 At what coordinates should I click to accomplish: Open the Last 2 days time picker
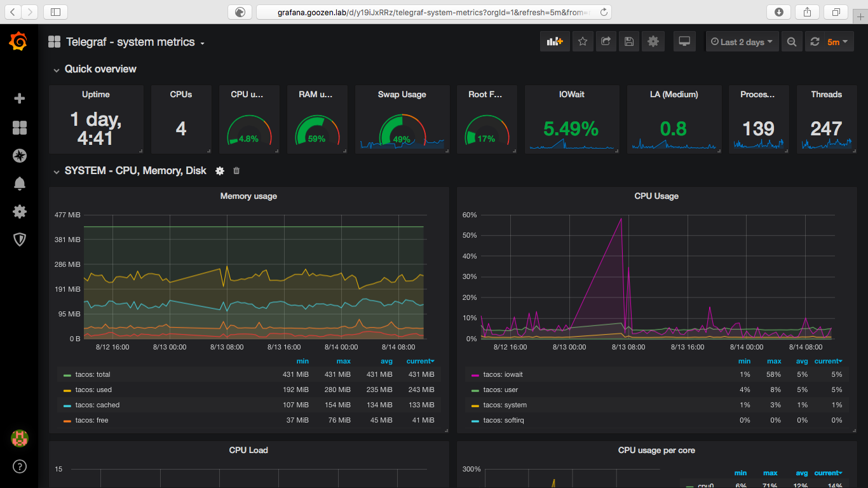pos(742,42)
